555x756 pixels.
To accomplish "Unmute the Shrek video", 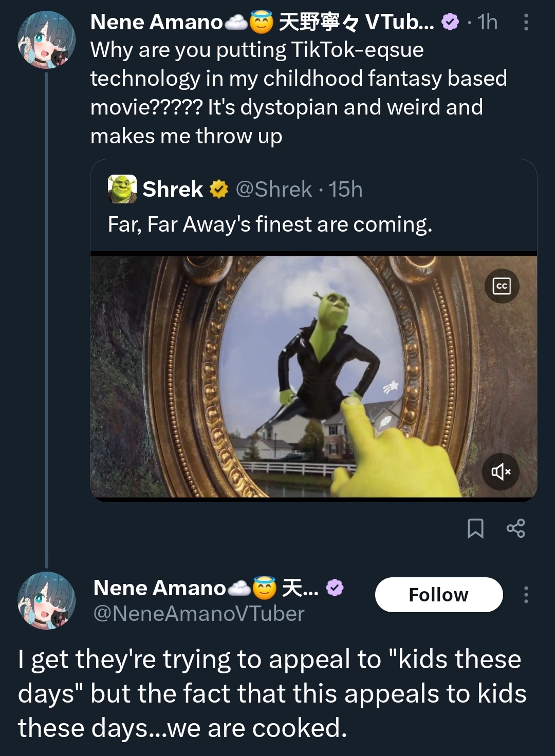I will [501, 471].
